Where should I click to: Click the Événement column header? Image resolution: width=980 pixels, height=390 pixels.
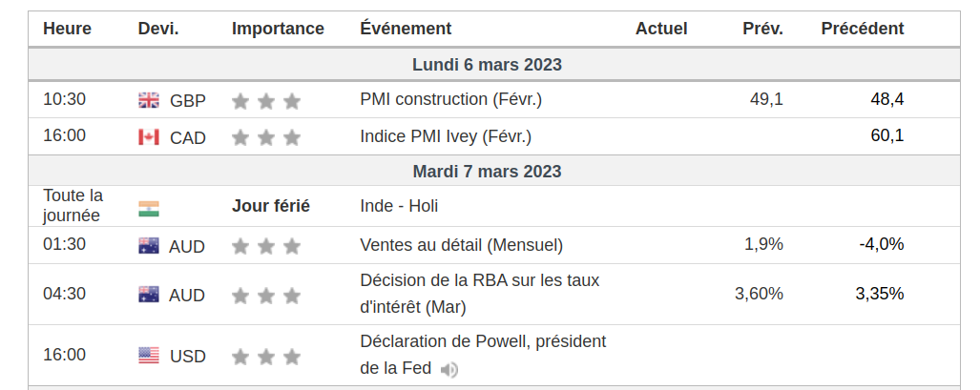pos(406,29)
